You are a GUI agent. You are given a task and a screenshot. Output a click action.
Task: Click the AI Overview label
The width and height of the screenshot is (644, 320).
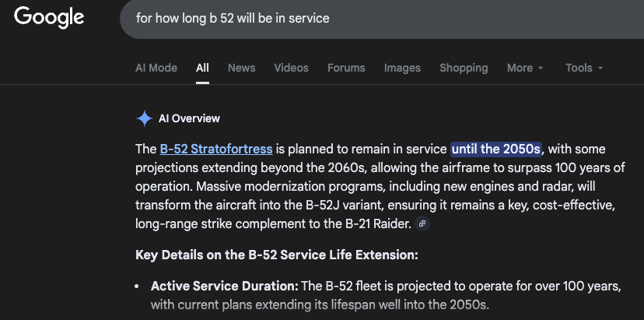click(189, 118)
